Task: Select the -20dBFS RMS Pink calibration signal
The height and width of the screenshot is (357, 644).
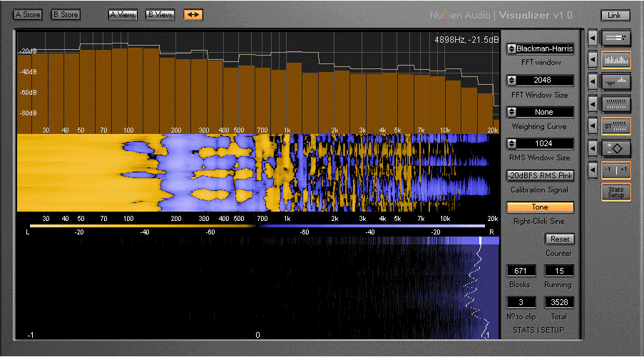Action: (x=540, y=175)
